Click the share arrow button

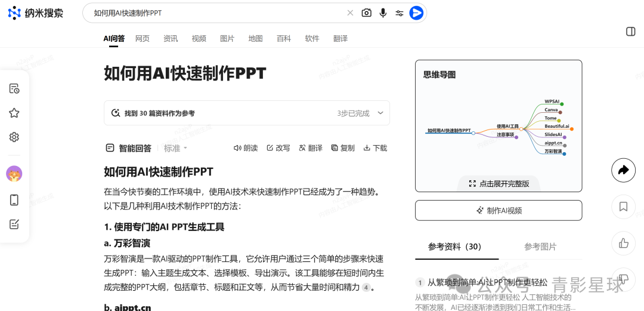[x=623, y=170]
